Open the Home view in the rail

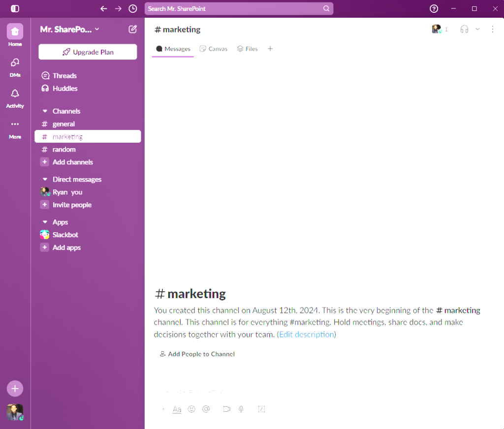(x=15, y=35)
